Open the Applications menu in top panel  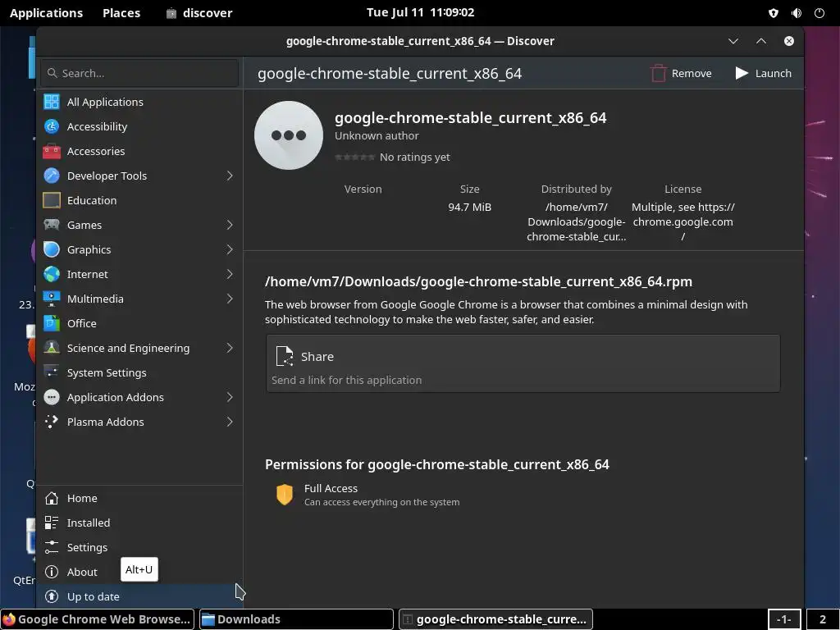46,13
